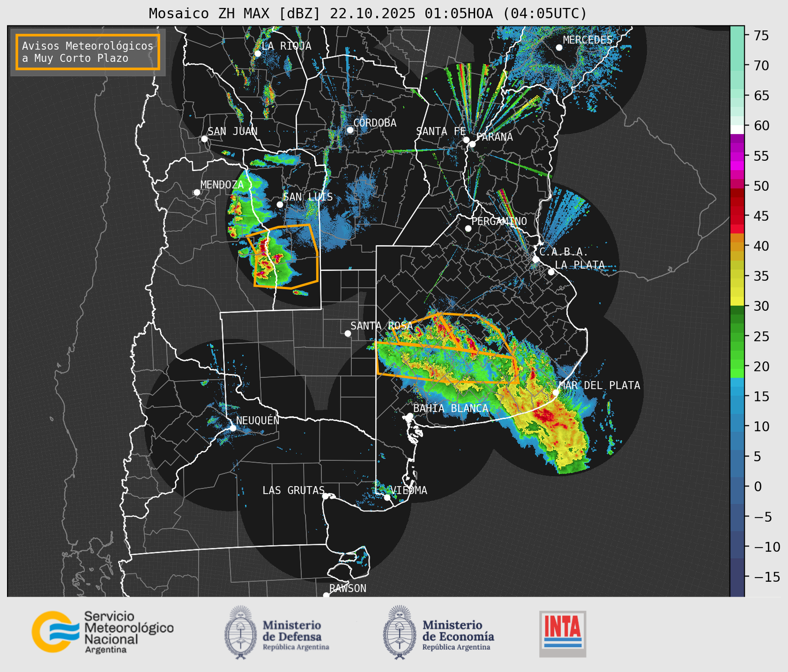The height and width of the screenshot is (672, 788).
Task: Click the Ministerio de Defensa emblem
Action: point(241,632)
